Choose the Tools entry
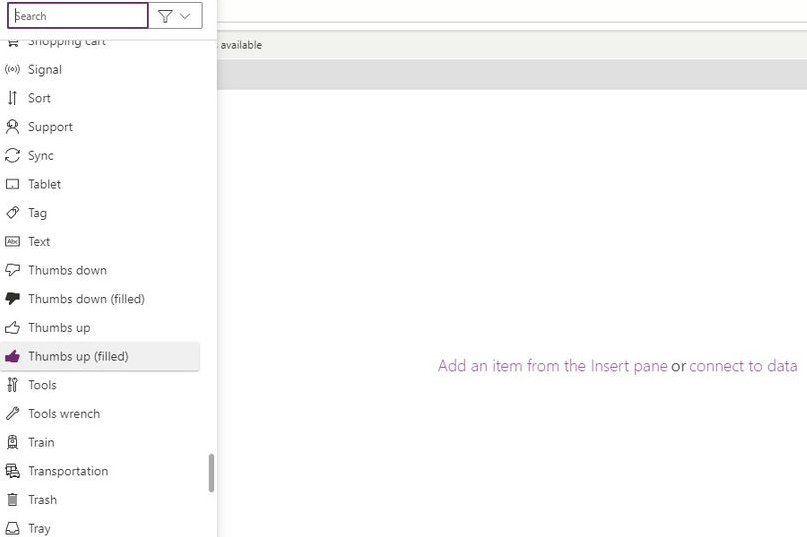 point(100,385)
